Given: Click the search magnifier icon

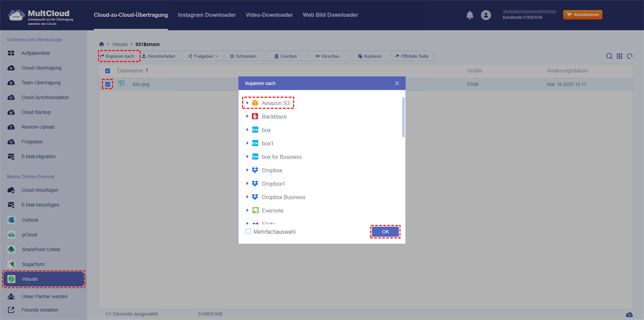Looking at the screenshot, I should (x=610, y=56).
